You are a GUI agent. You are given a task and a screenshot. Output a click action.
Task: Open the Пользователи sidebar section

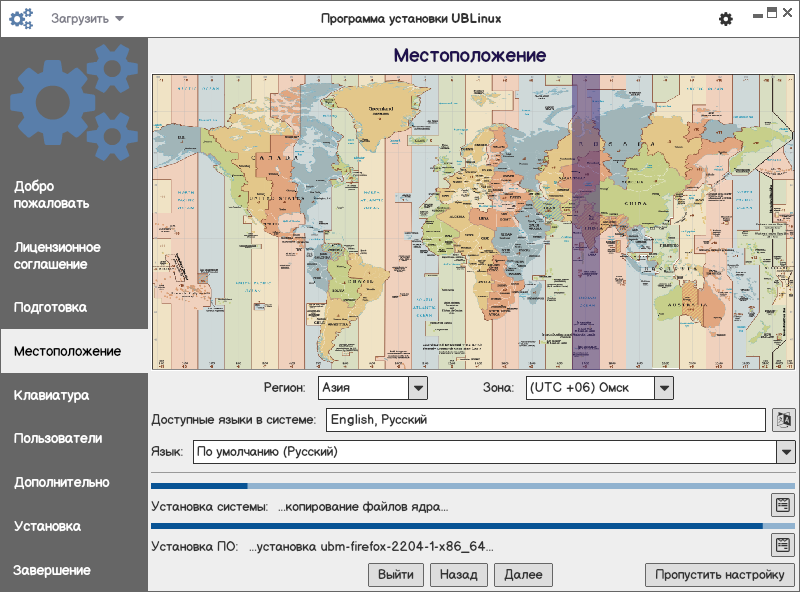pyautogui.click(x=58, y=438)
